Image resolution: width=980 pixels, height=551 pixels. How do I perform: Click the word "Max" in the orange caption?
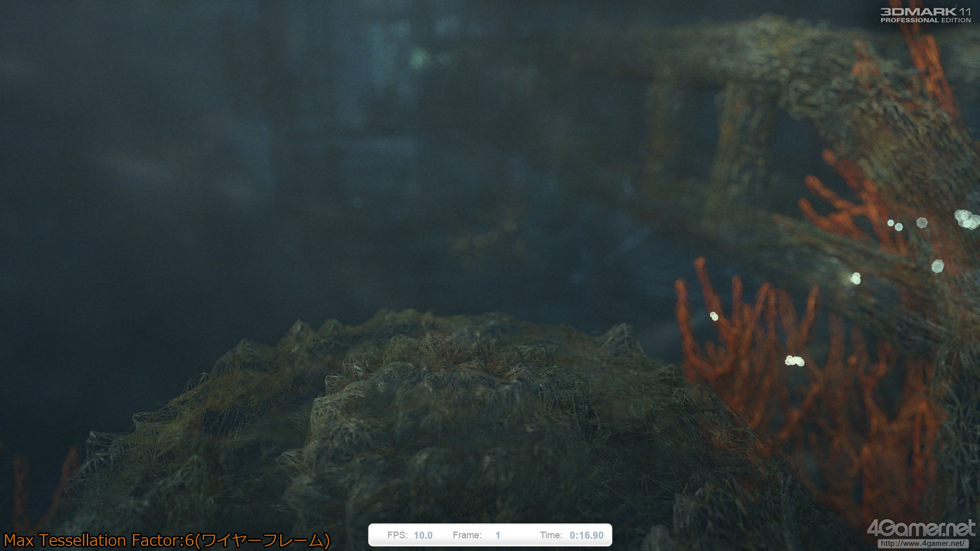coord(19,540)
